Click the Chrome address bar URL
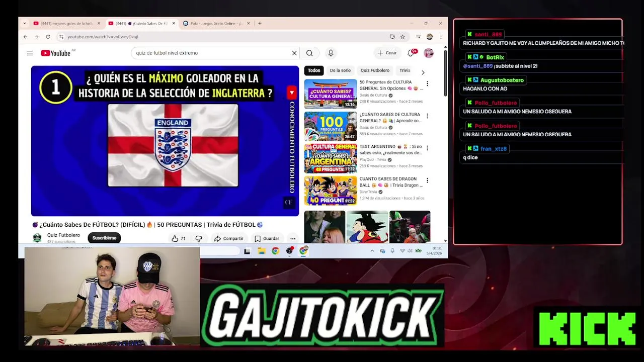The height and width of the screenshot is (362, 644). (103, 37)
